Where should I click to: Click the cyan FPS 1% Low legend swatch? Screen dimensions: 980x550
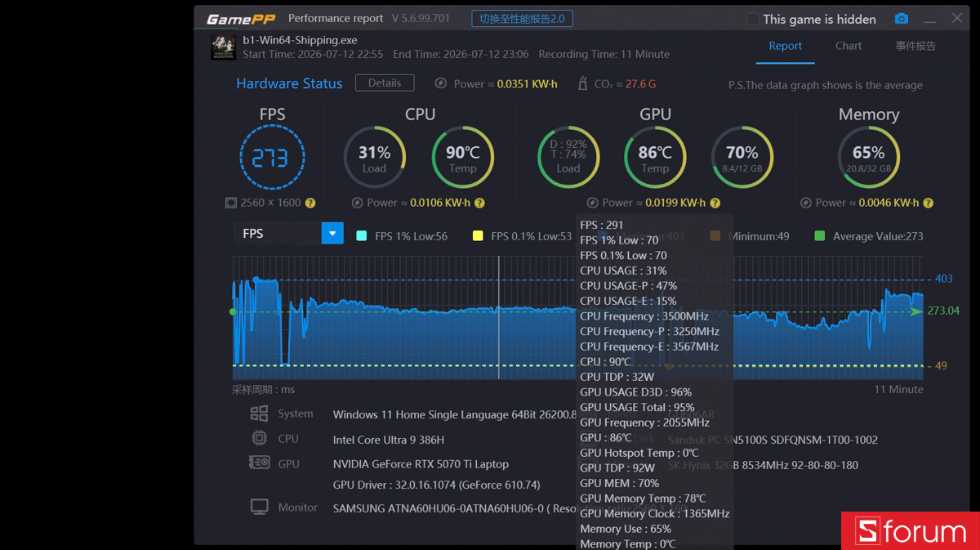click(x=362, y=236)
